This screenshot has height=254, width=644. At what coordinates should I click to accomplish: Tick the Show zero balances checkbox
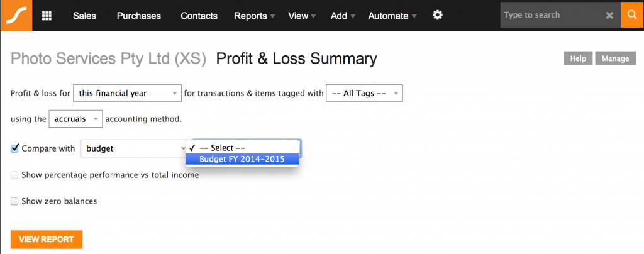click(15, 201)
